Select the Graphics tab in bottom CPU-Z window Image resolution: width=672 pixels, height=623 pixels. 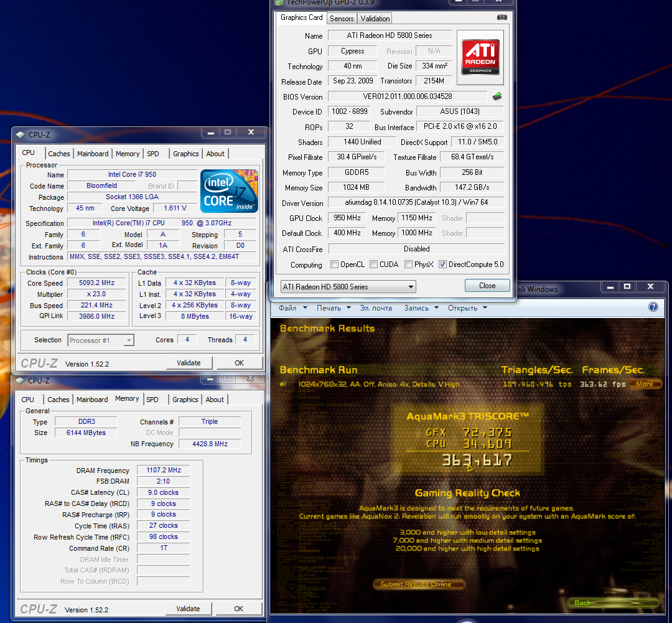(185, 399)
